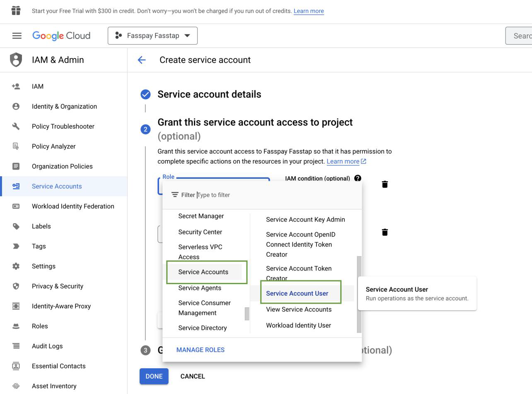Go back using the arrow beside Create service account
Screen dimensions: 532x394
click(142, 60)
